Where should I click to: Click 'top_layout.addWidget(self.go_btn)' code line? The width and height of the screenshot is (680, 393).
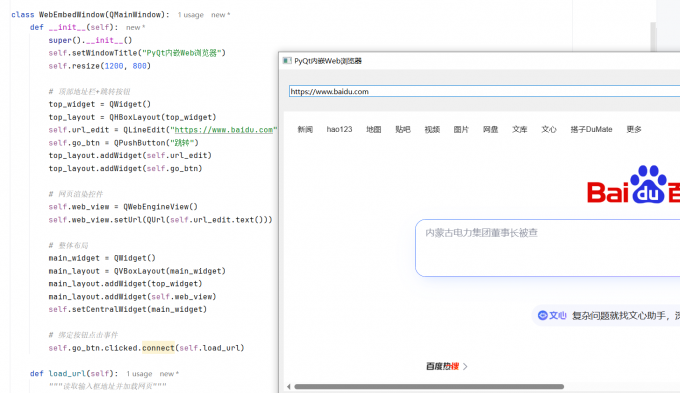pos(125,168)
